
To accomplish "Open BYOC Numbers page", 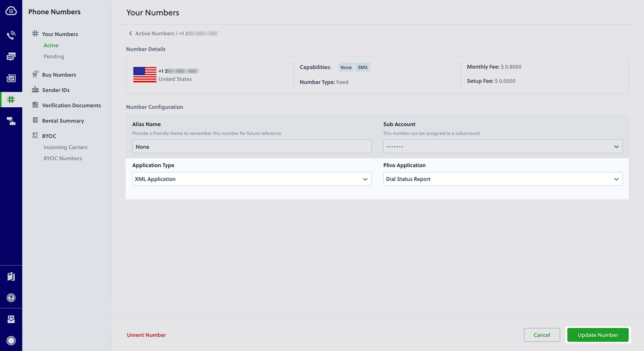I will (63, 158).
